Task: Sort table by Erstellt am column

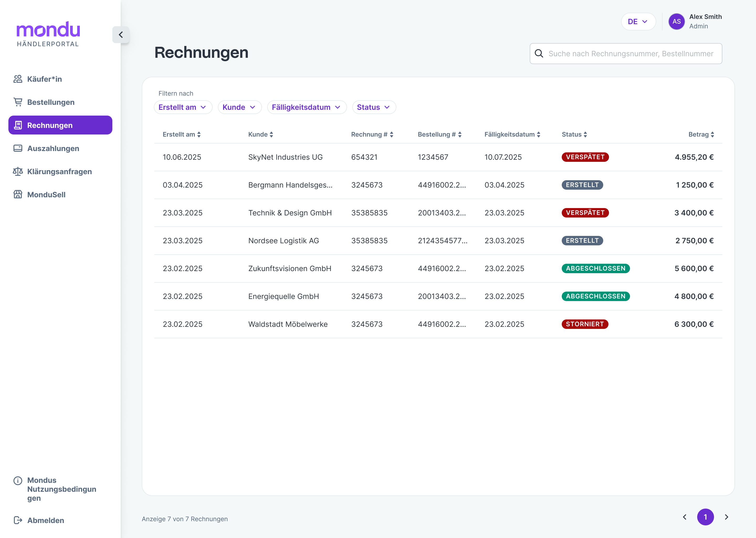Action: 182,134
